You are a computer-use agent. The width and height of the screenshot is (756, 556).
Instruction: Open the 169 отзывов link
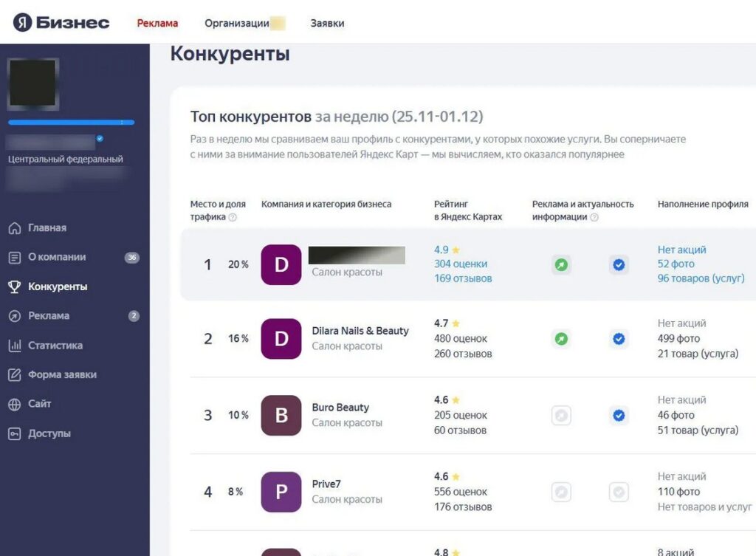click(x=463, y=278)
